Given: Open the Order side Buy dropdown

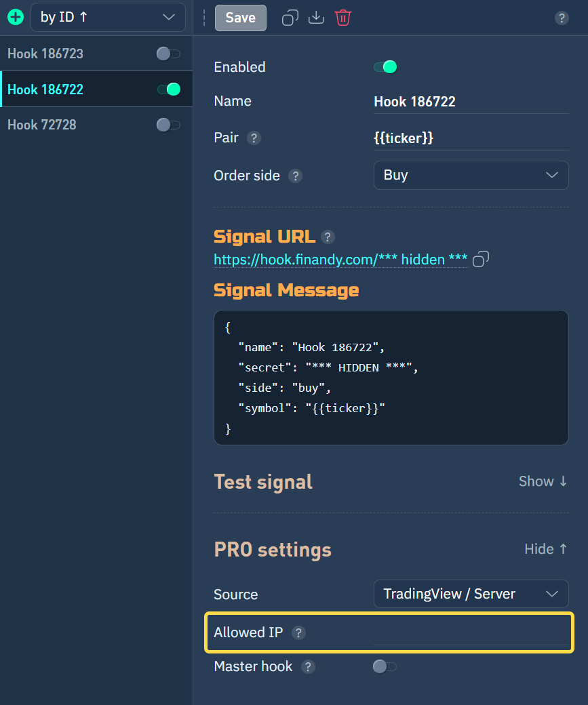Looking at the screenshot, I should 471,175.
